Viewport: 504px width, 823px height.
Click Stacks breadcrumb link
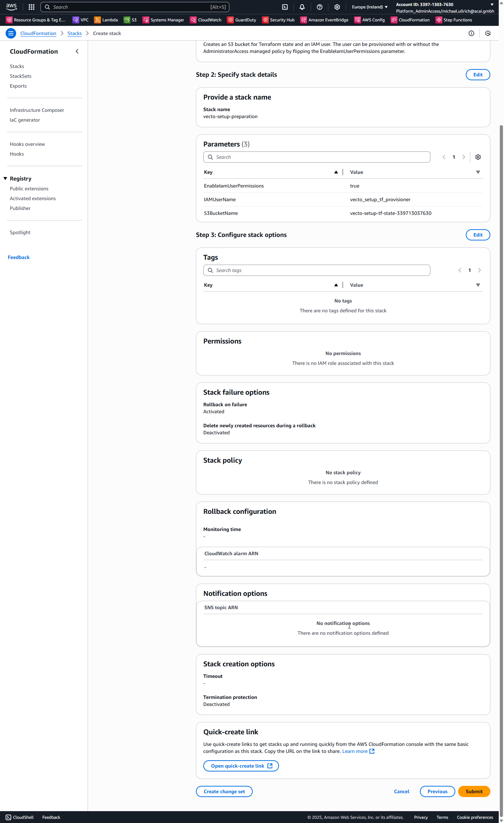[x=75, y=33]
